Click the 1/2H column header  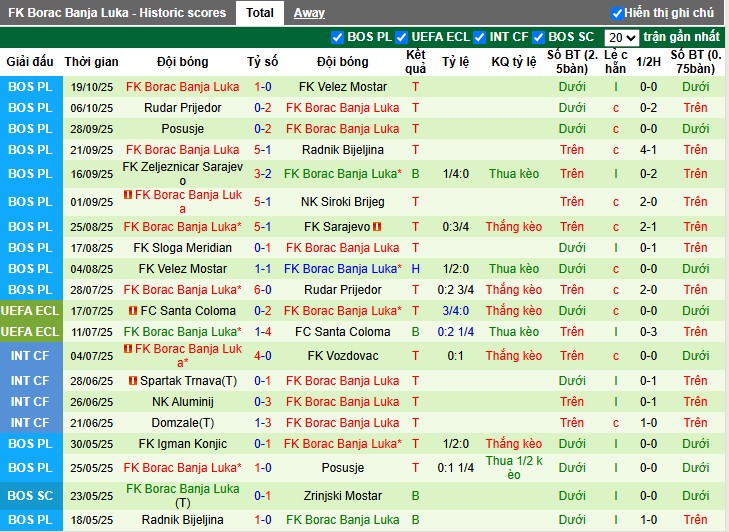648,62
